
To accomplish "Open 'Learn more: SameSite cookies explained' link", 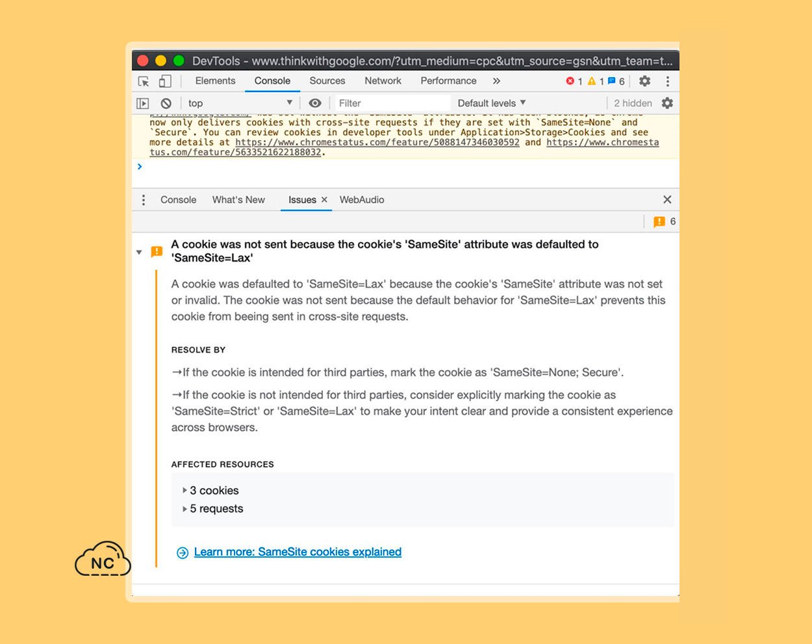I will 298,552.
